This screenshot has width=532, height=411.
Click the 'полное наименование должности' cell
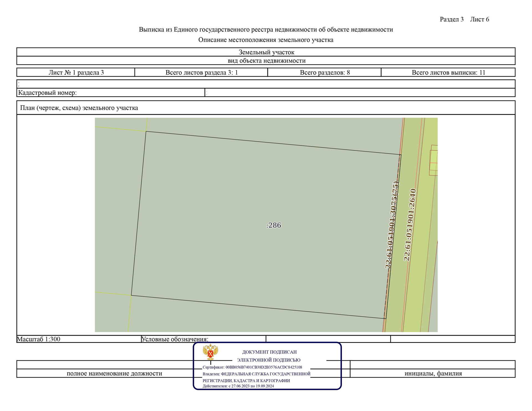[114, 373]
